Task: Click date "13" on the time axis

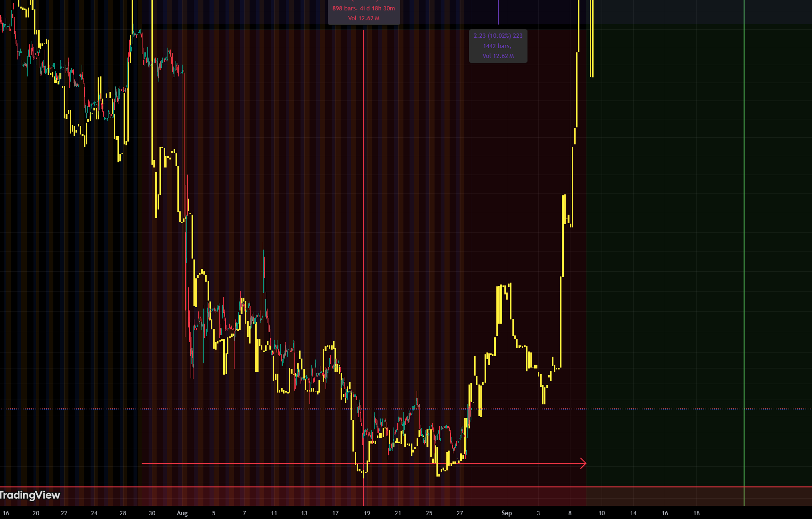Action: [x=304, y=513]
